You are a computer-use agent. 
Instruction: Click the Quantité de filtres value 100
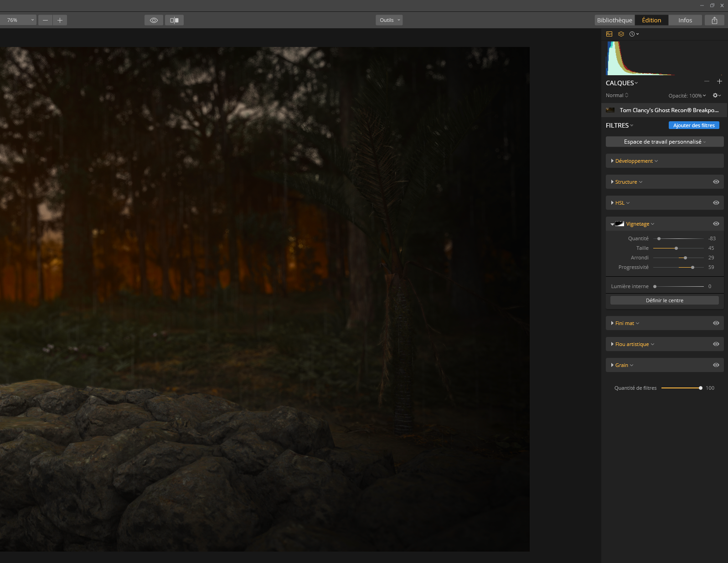tap(710, 388)
